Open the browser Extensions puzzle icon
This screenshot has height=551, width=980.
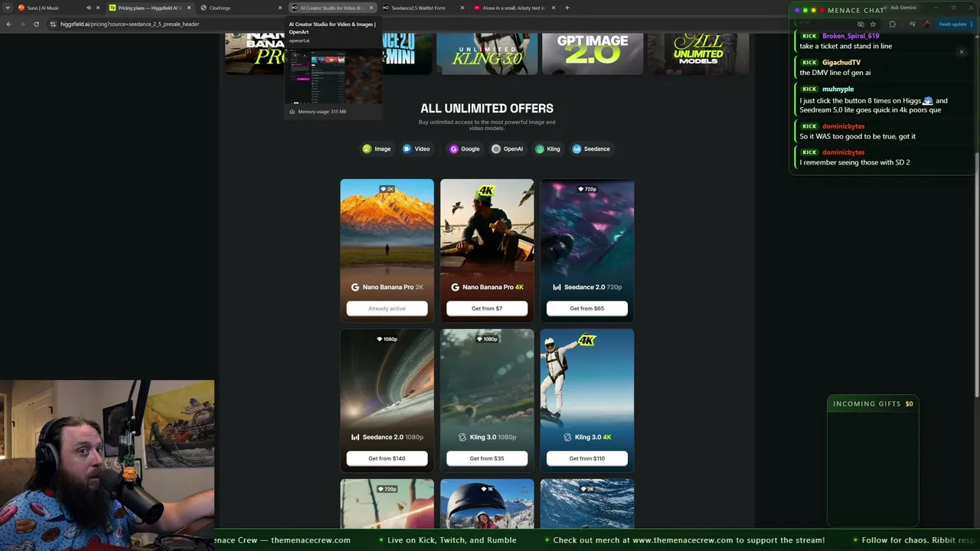[892, 24]
